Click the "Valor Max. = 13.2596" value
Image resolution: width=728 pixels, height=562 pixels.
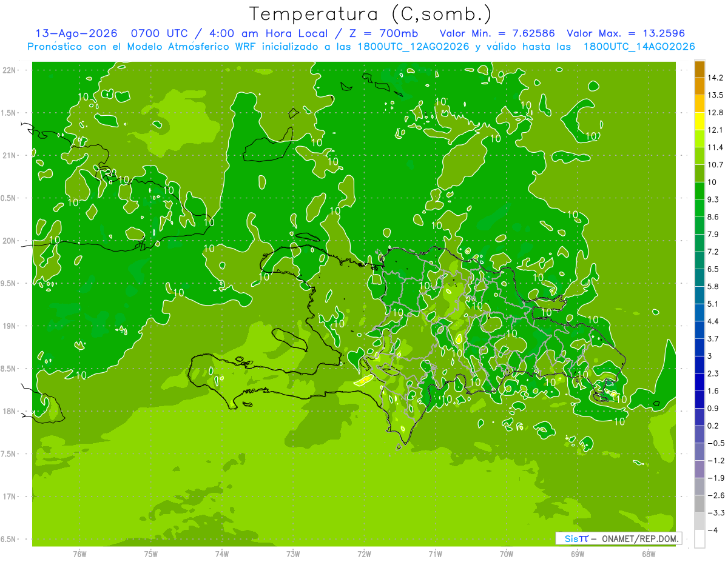[x=626, y=33]
